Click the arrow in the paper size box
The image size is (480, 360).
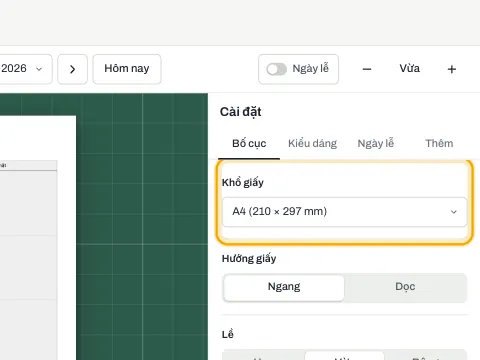(x=453, y=212)
